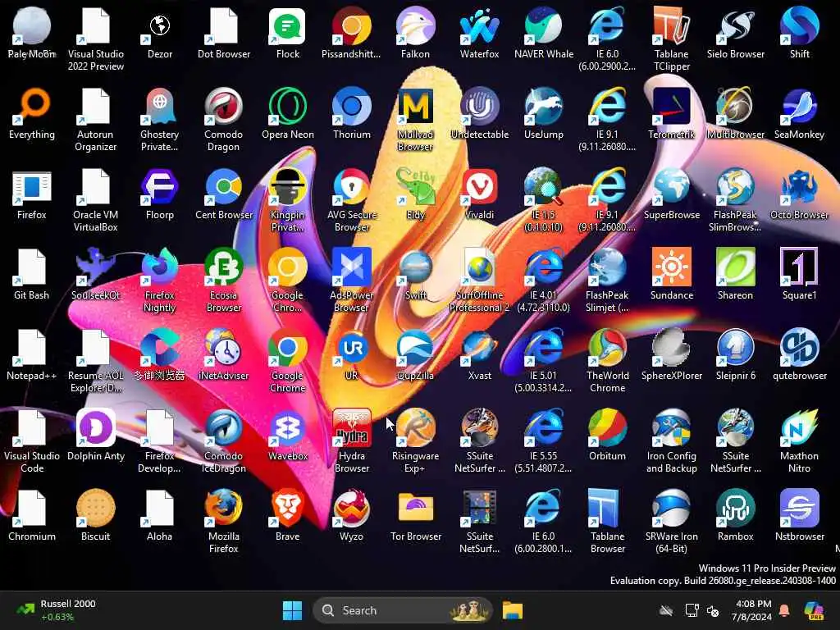Open File Explorer from the taskbar
The height and width of the screenshot is (630, 840).
513,610
